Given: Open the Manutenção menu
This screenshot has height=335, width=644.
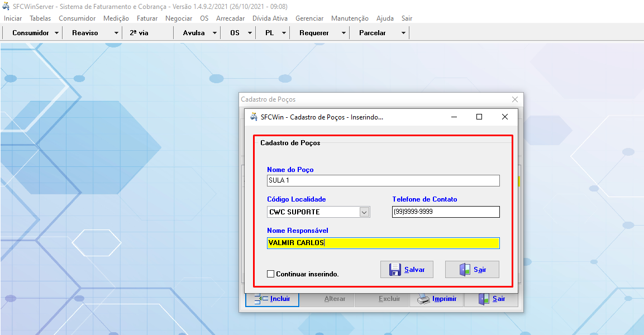Looking at the screenshot, I should click(350, 18).
